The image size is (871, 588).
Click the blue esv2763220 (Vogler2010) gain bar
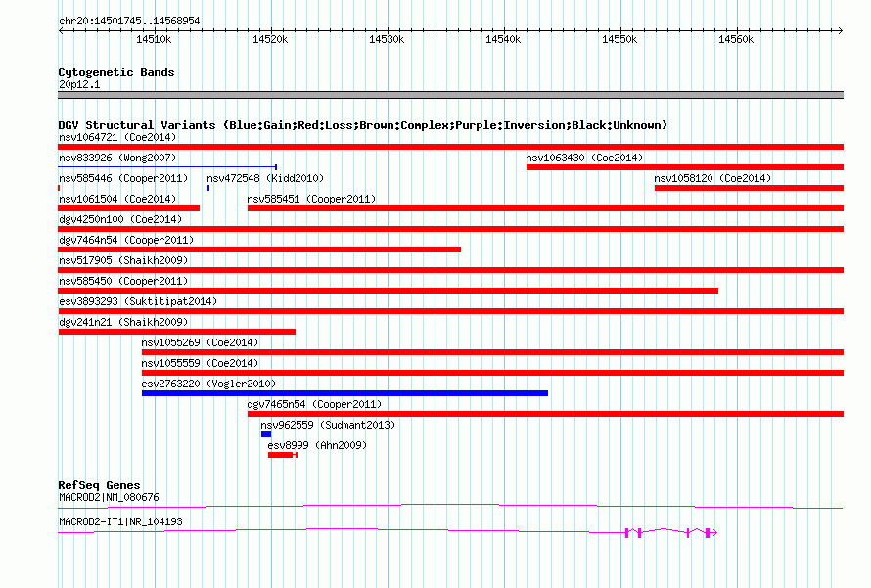[x=344, y=393]
